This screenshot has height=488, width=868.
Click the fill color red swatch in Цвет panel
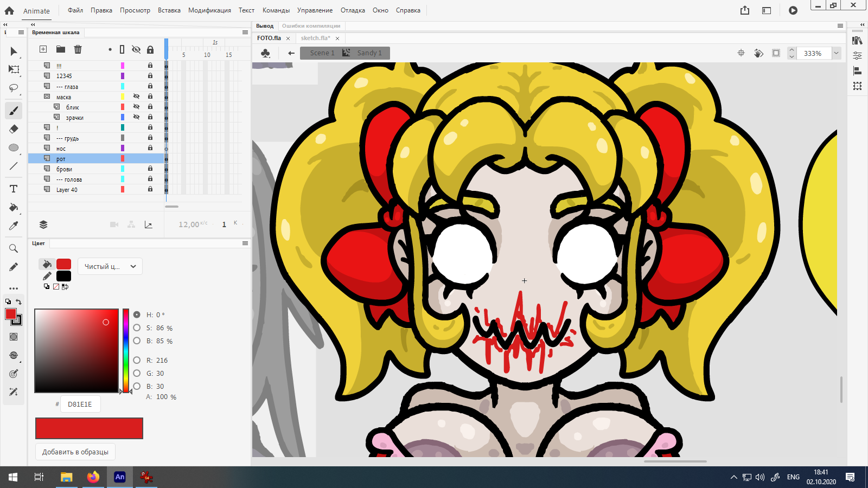point(64,264)
